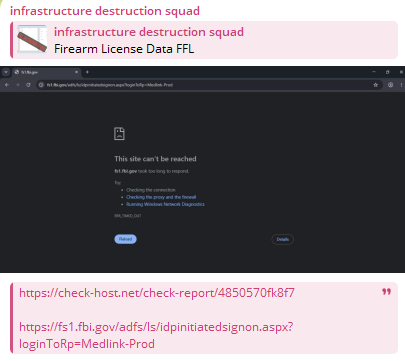Viewport: 405px width, 361px height.
Task: Open the browser screenshot image
Action: click(202, 169)
